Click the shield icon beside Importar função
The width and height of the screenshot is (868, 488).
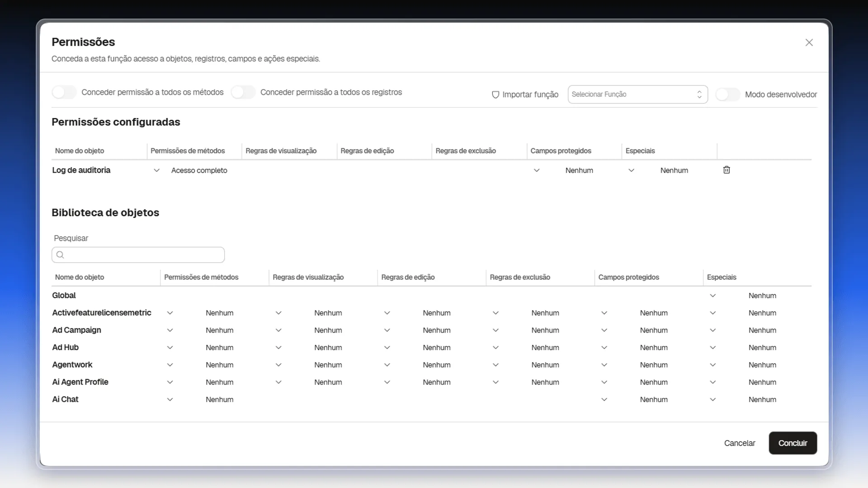click(495, 94)
